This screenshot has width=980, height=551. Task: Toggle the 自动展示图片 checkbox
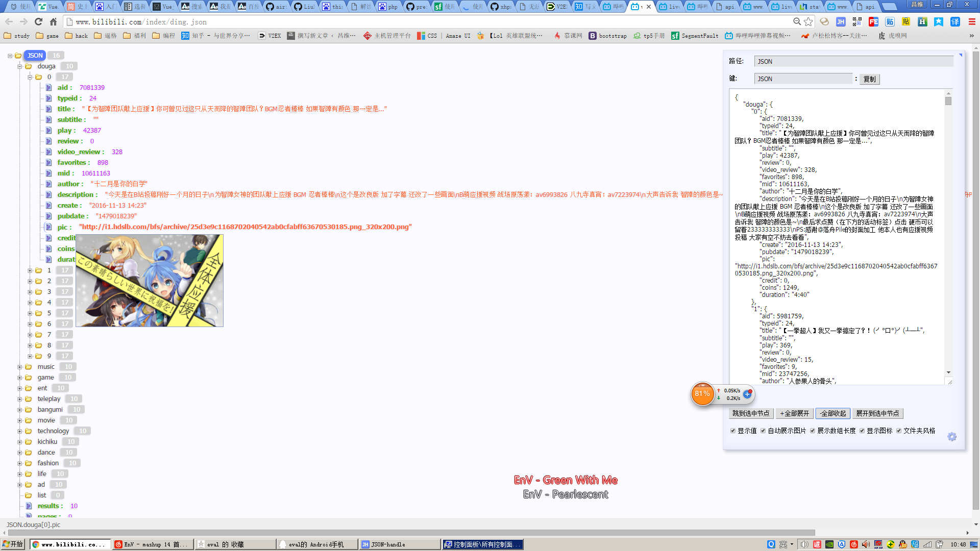(763, 431)
